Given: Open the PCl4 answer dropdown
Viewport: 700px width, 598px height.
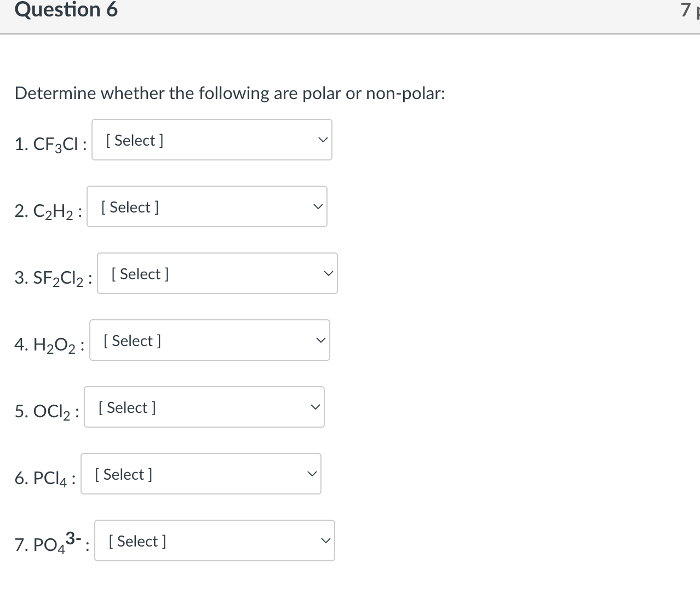Looking at the screenshot, I should (x=201, y=474).
